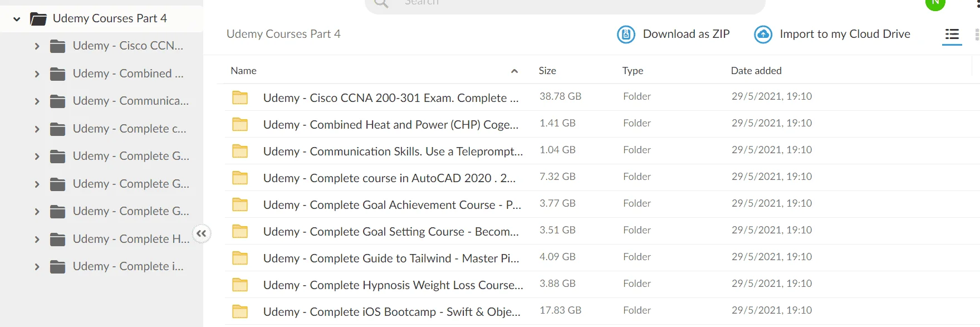Open Udemy - Cisco CCNA 200-301 Exam folder
The width and height of the screenshot is (980, 327).
pos(391,98)
